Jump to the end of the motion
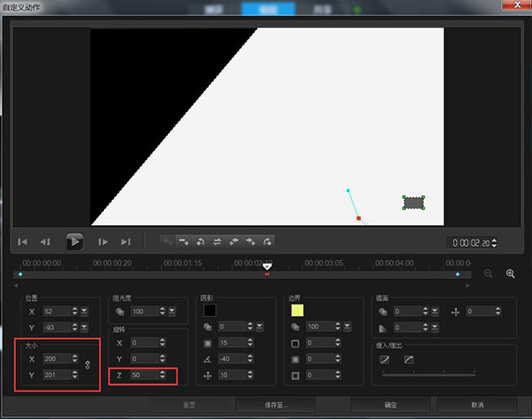 click(x=126, y=242)
